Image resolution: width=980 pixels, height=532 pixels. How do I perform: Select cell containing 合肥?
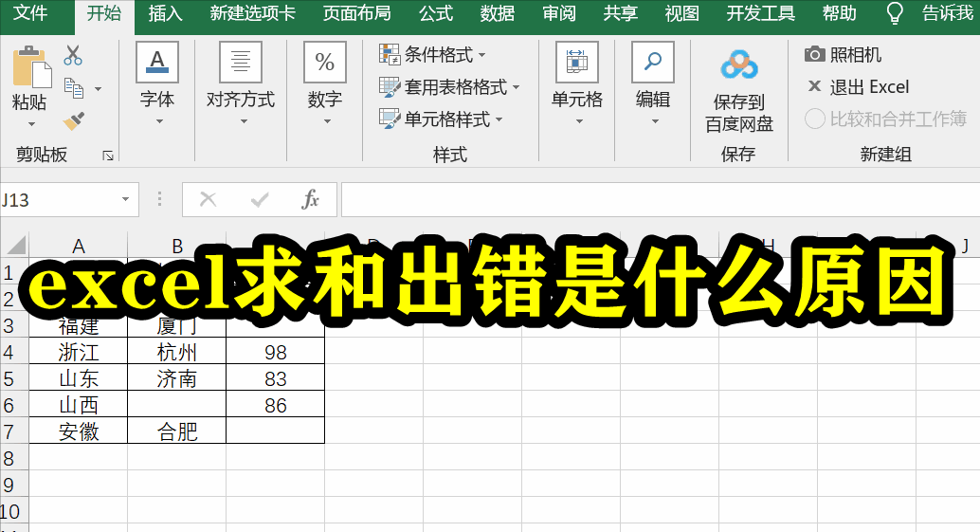tap(177, 431)
